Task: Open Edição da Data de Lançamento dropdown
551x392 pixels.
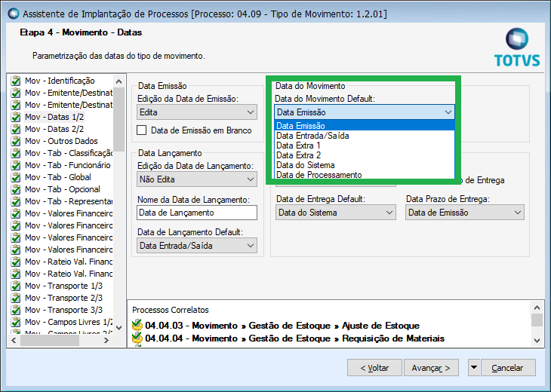Action: 197,179
